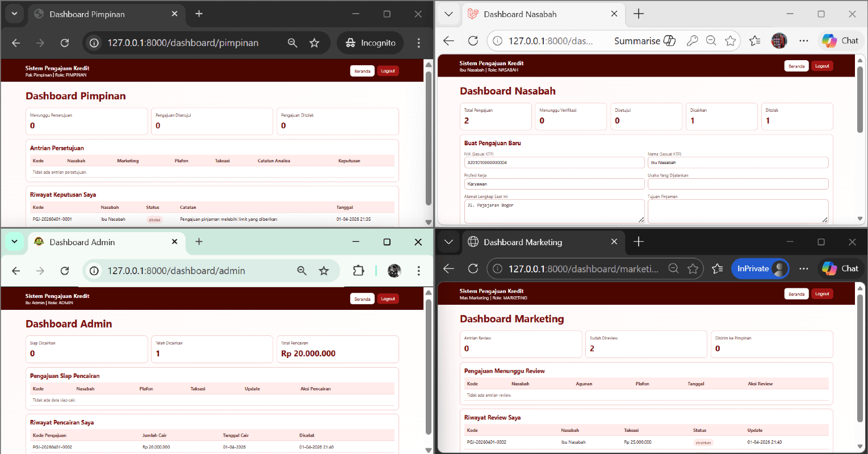This screenshot has width=868, height=454.
Task: Open Copilot Chat in the Marketing window
Action: tap(840, 268)
